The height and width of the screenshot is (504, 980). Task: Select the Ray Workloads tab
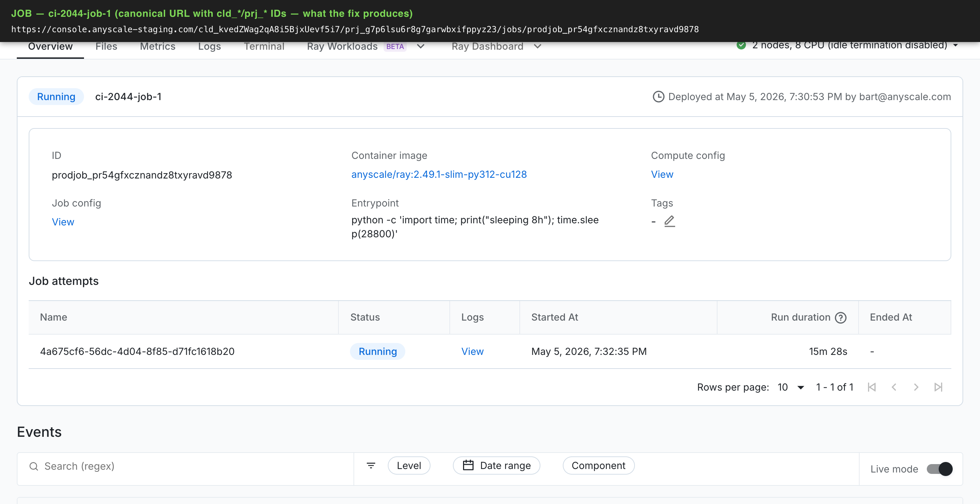tap(342, 47)
